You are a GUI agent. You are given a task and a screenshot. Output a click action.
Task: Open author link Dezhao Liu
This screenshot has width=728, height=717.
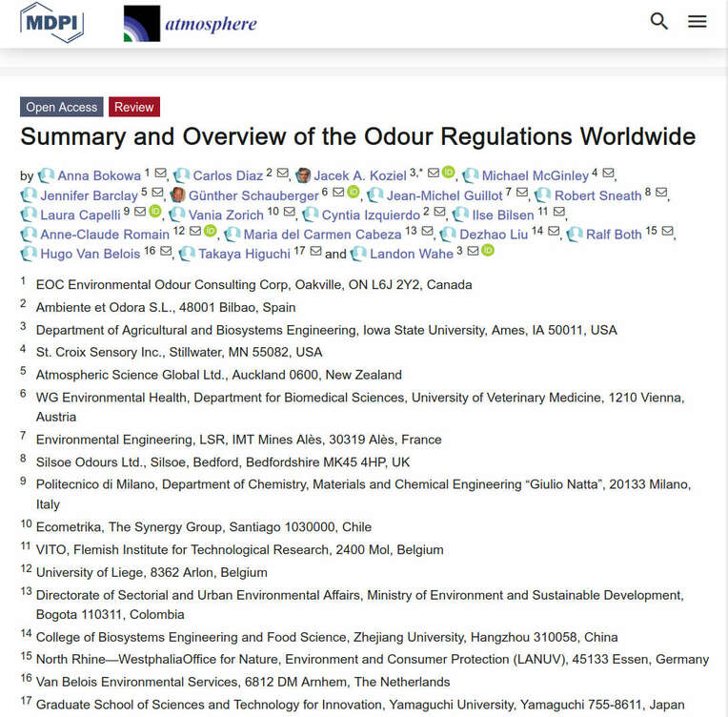pos(494,235)
